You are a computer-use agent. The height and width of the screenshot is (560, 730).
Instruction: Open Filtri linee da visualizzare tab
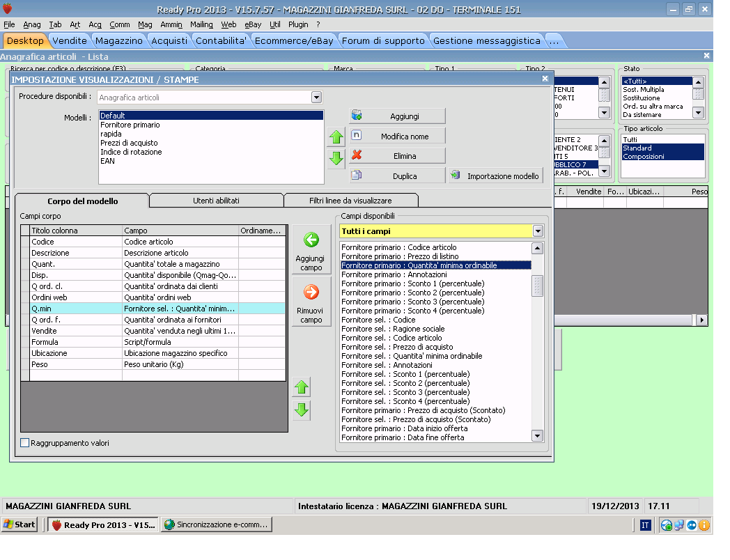352,201
